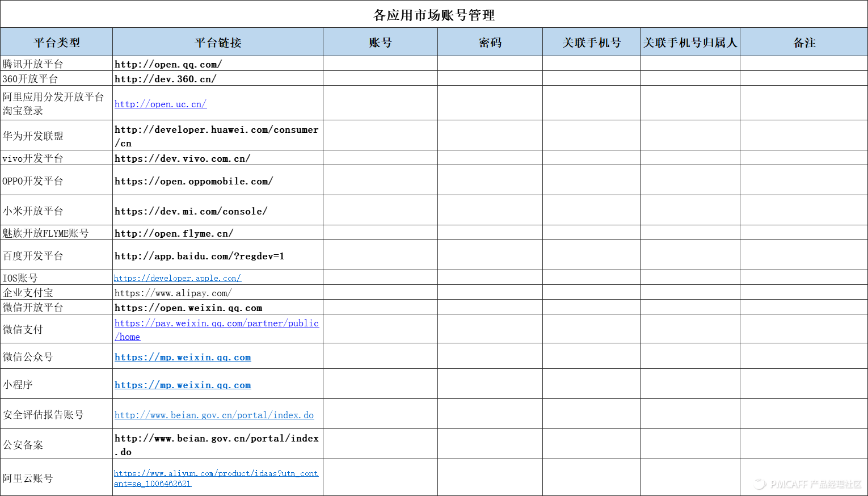Select the title 各应用市场账号管理
This screenshot has width=868, height=496.
click(x=434, y=15)
